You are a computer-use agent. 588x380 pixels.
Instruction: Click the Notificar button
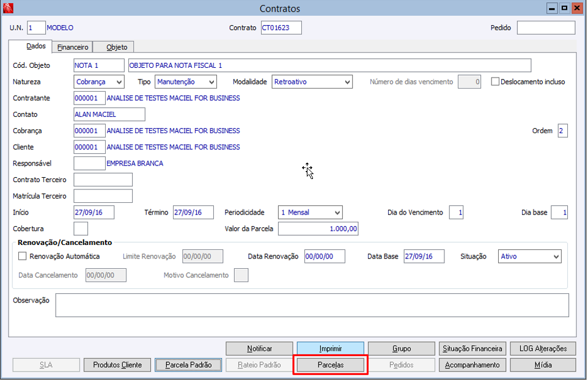(260, 348)
